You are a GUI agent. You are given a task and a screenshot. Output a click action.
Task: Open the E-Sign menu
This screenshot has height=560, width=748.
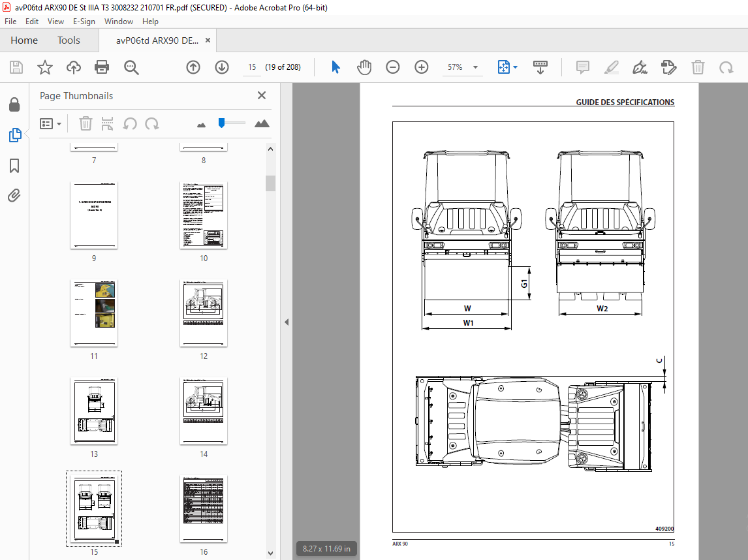coord(84,22)
